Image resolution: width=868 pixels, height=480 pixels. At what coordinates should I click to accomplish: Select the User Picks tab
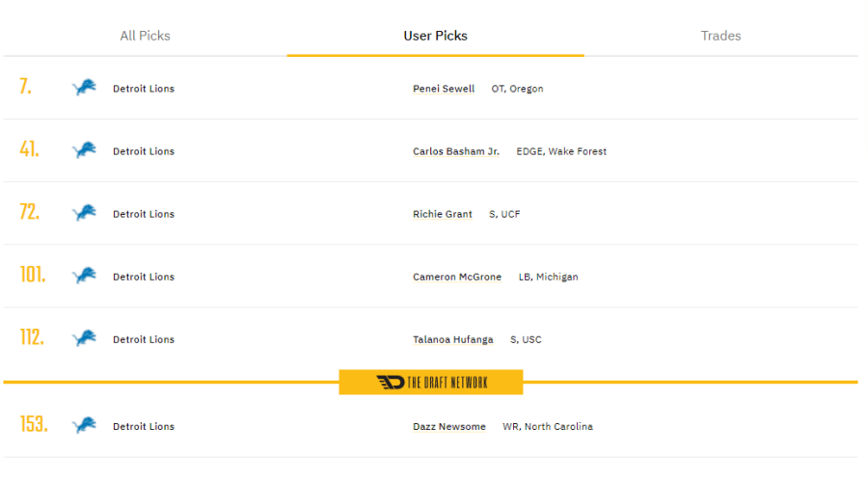435,36
